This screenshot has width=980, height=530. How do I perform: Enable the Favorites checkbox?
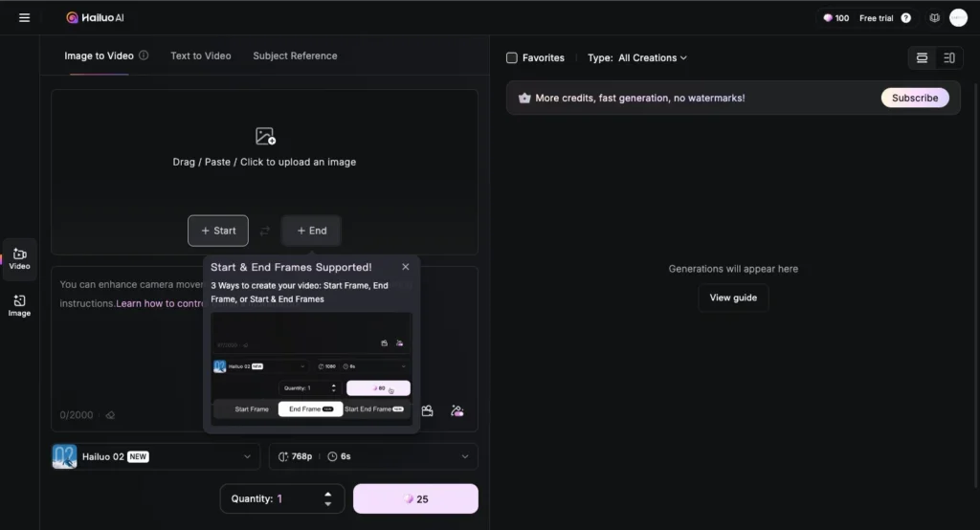pos(512,57)
